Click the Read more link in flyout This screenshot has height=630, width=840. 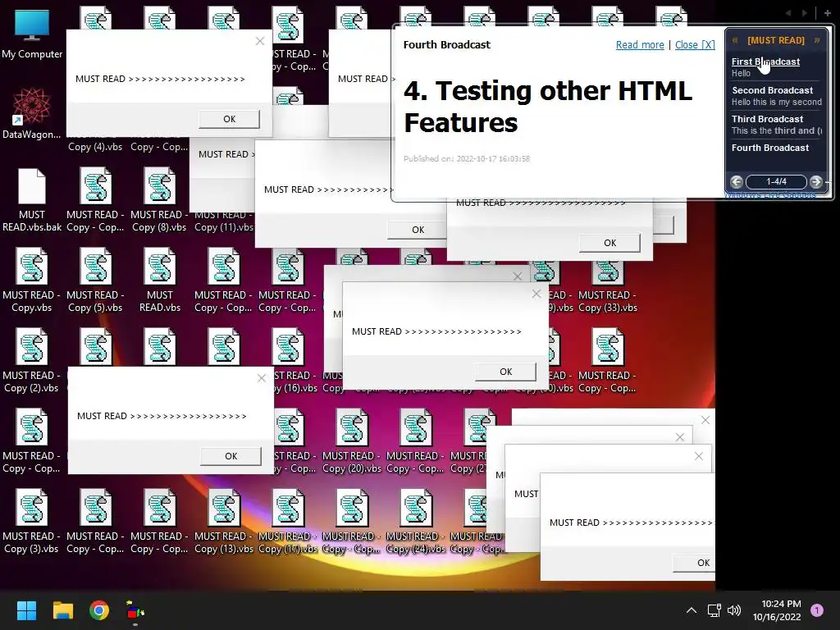(x=640, y=45)
